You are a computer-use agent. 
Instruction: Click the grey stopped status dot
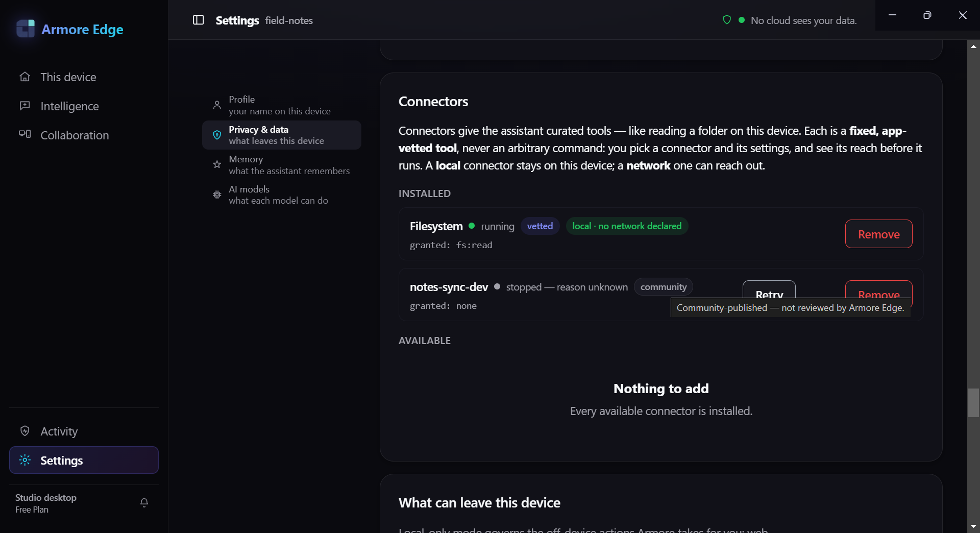497,286
